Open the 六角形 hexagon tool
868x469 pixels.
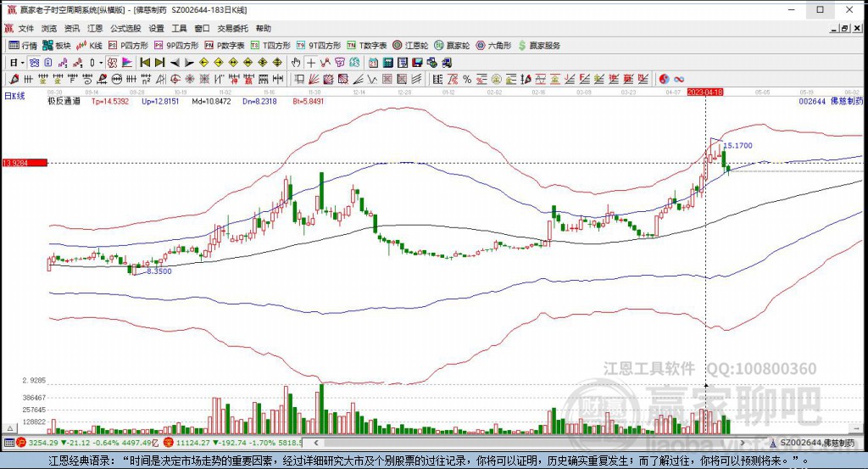(x=494, y=46)
